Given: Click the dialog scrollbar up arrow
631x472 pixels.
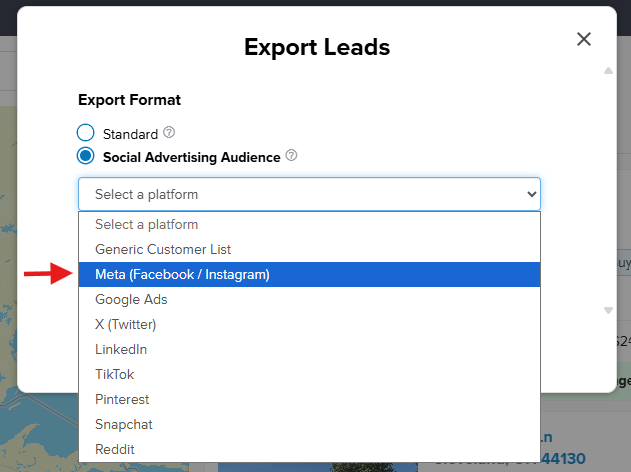Looking at the screenshot, I should 608,71.
